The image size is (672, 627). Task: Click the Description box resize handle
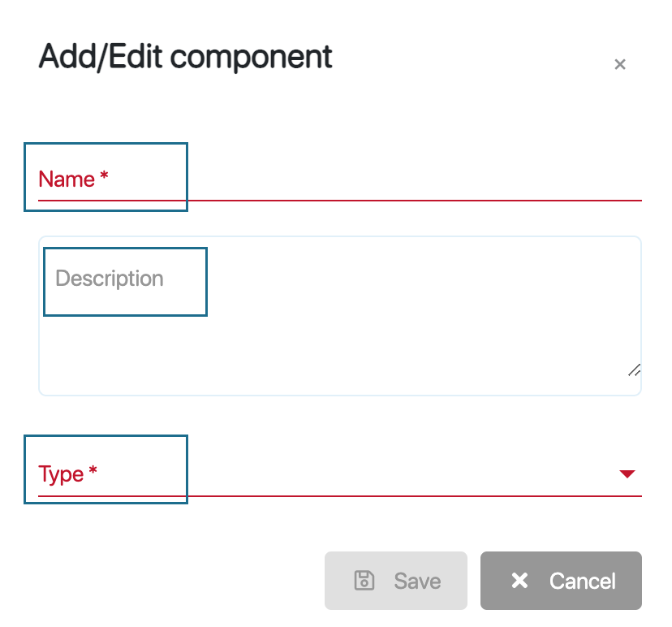point(634,370)
